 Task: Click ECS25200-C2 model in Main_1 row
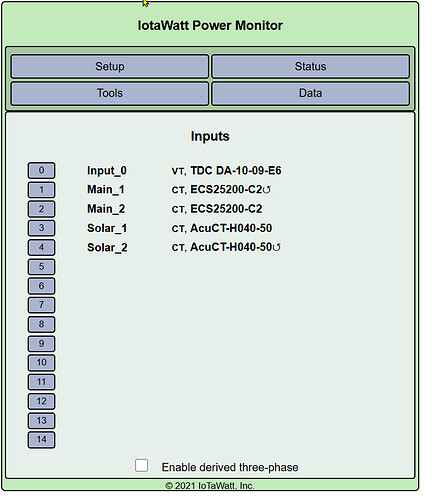[x=226, y=190]
